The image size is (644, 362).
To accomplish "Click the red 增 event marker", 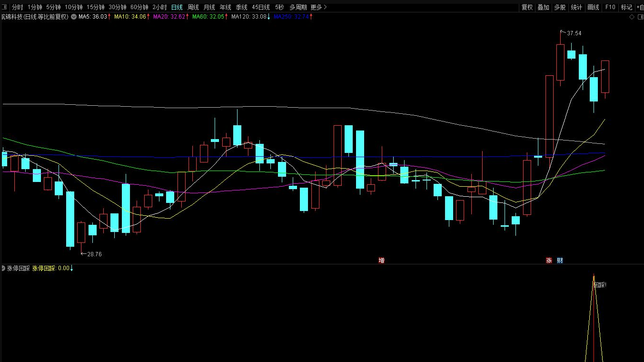I will coord(381,261).
